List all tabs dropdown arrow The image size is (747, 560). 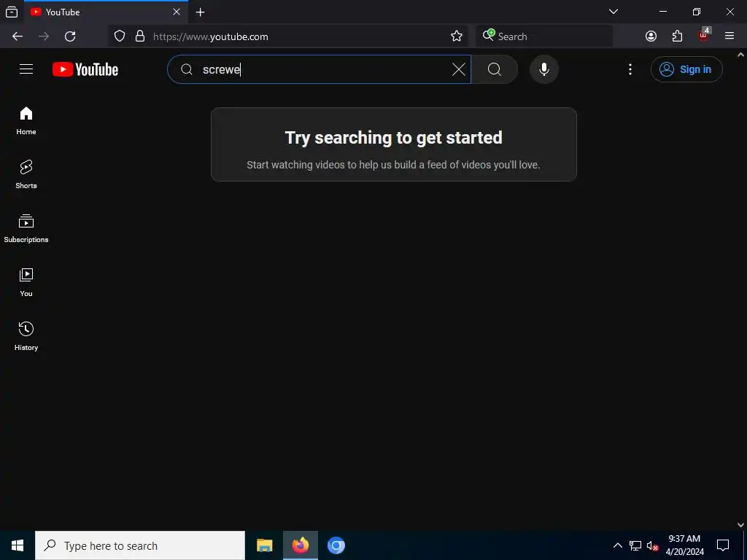click(614, 12)
